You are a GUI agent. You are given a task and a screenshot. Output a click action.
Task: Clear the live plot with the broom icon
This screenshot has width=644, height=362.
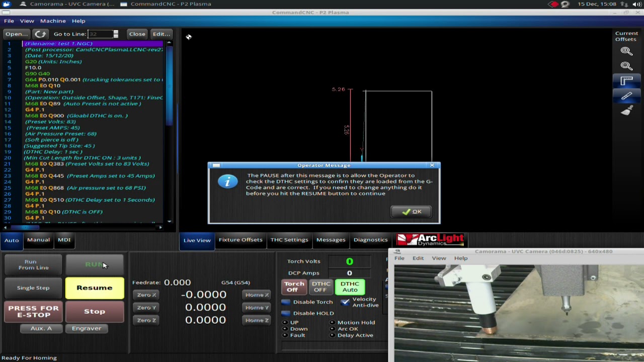click(626, 111)
